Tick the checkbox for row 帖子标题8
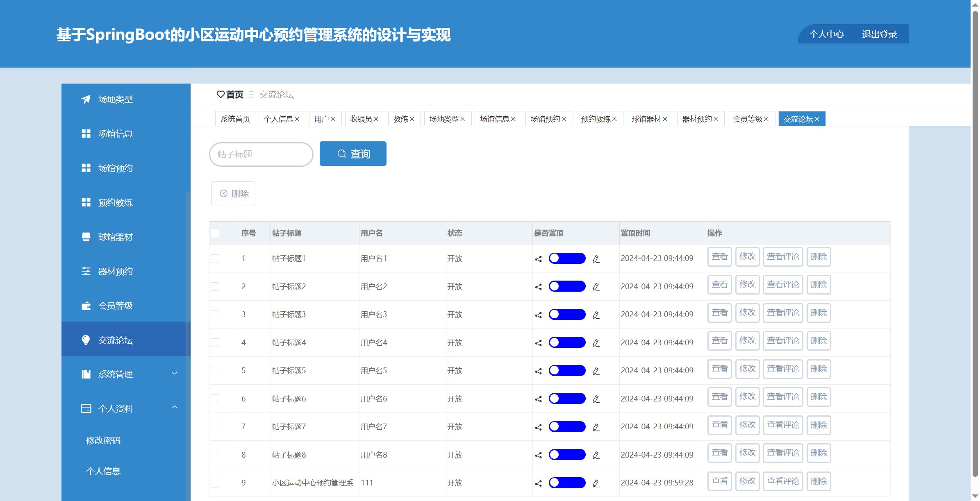The image size is (980, 501). [215, 455]
